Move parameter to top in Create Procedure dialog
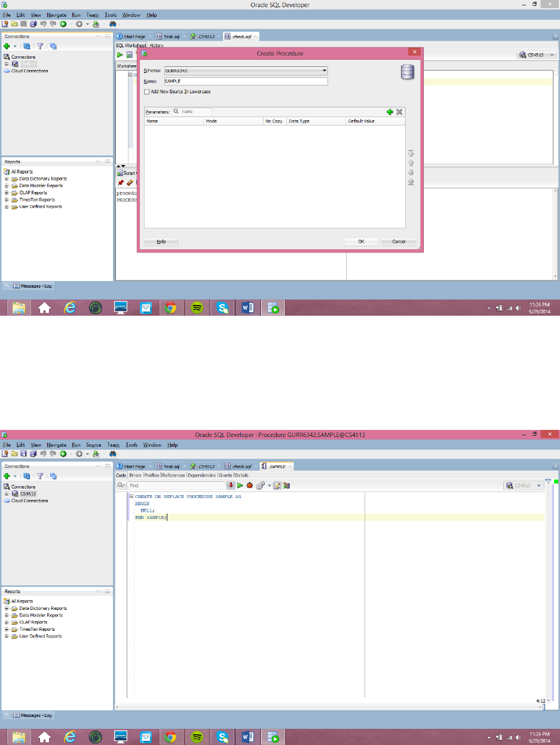Screen dimensions: 560x745 (411, 154)
